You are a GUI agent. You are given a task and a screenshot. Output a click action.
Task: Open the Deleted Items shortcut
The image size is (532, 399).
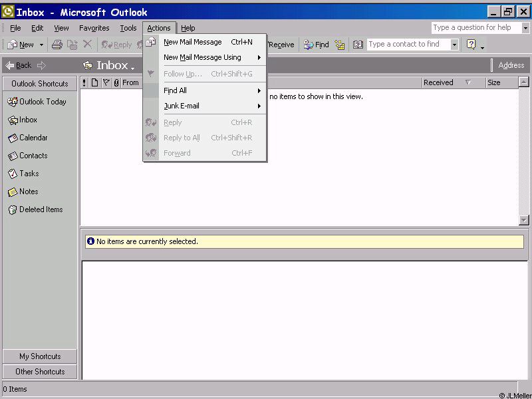coord(35,209)
